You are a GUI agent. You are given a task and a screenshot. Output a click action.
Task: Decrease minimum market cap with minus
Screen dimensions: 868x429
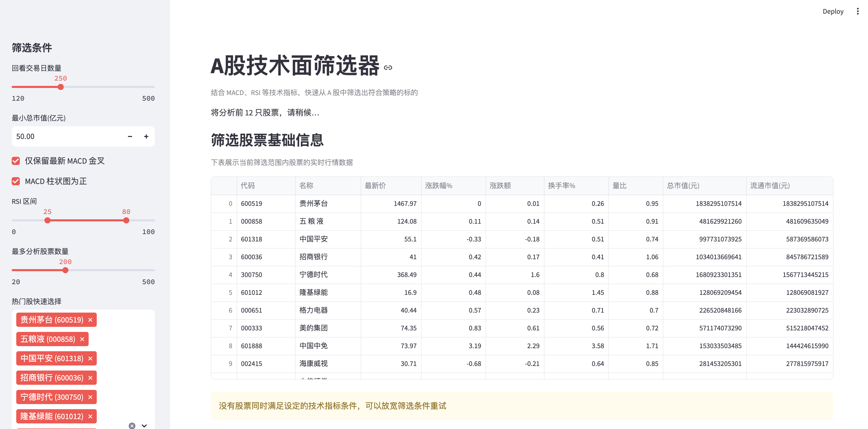(x=130, y=136)
